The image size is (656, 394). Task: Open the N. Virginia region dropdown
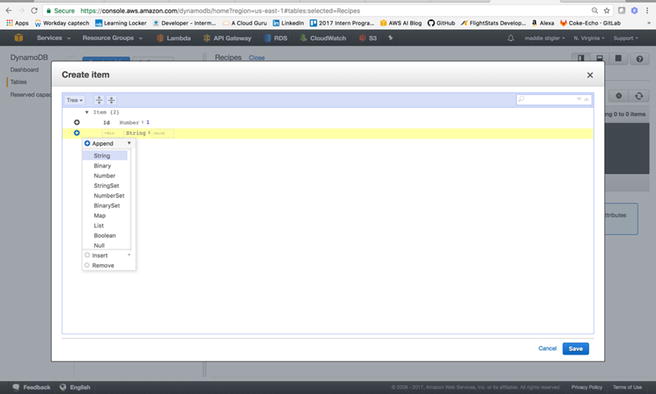point(589,38)
